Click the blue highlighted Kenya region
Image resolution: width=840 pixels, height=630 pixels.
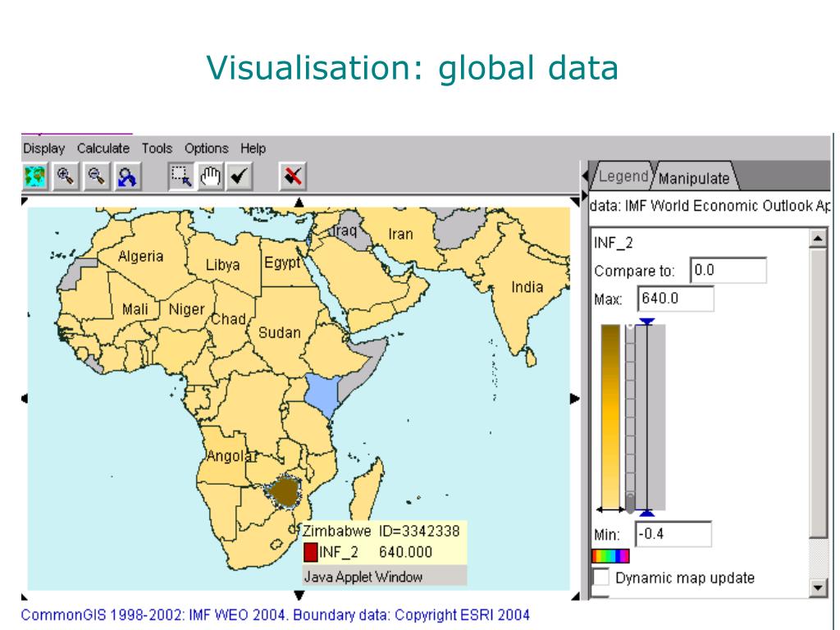click(x=322, y=395)
